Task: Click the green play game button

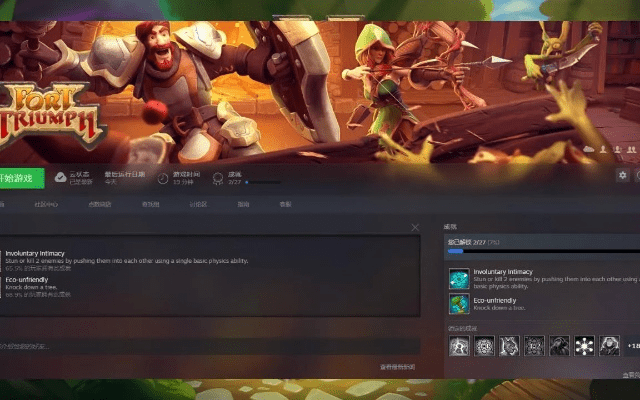Action: [x=21, y=178]
